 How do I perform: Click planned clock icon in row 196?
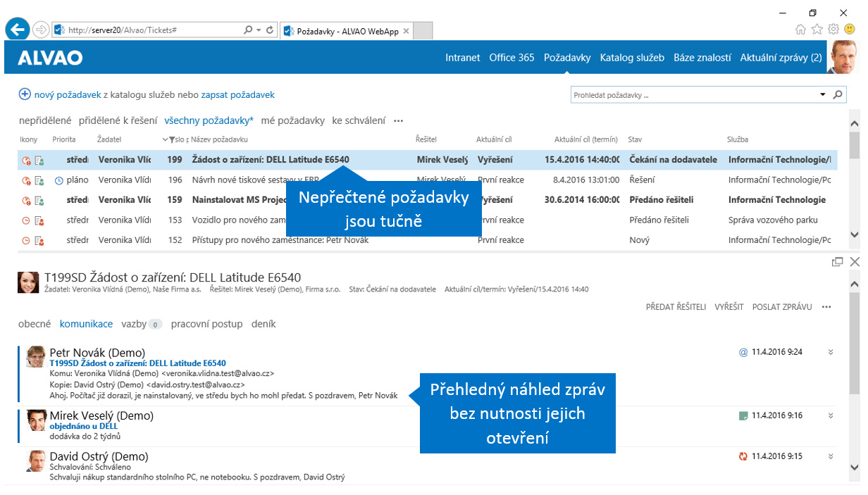(x=58, y=180)
